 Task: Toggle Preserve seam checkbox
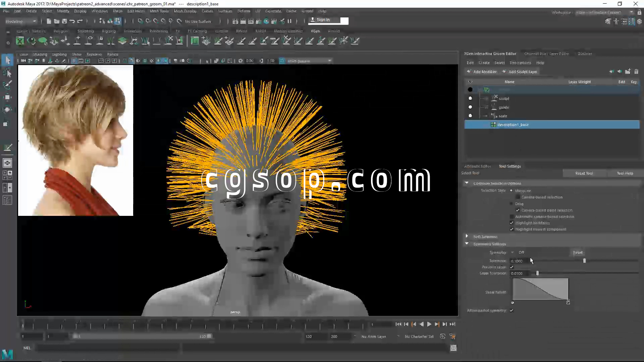point(512,267)
